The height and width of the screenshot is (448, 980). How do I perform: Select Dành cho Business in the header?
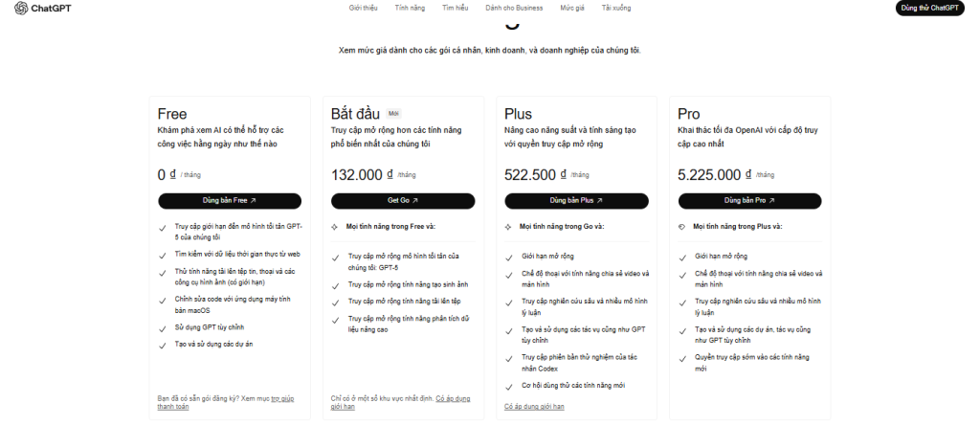point(514,8)
